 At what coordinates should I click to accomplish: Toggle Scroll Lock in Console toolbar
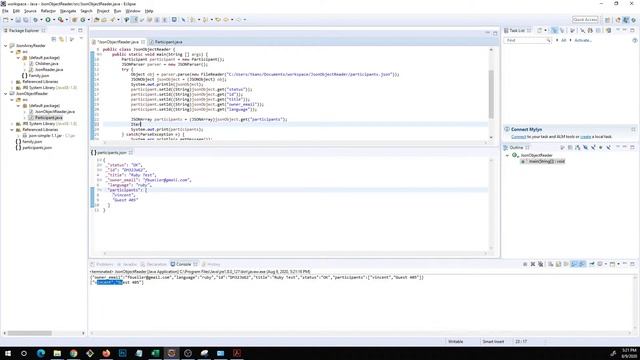(558, 264)
